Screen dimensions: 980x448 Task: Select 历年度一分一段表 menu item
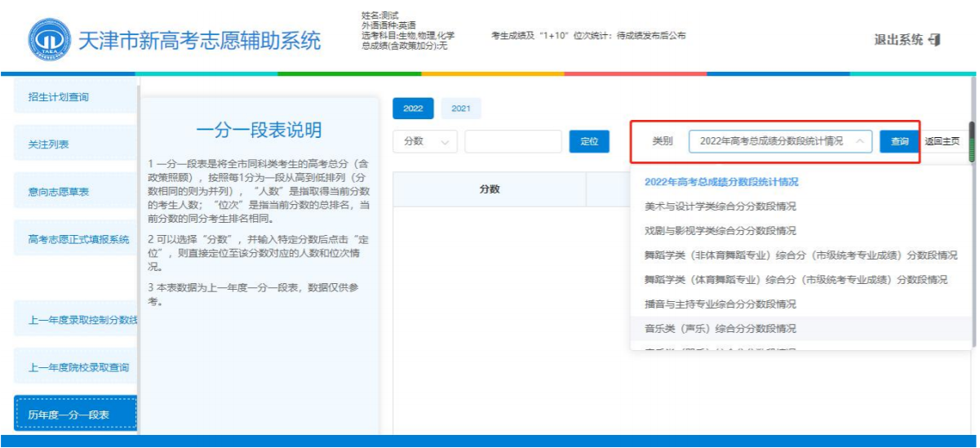(75, 415)
